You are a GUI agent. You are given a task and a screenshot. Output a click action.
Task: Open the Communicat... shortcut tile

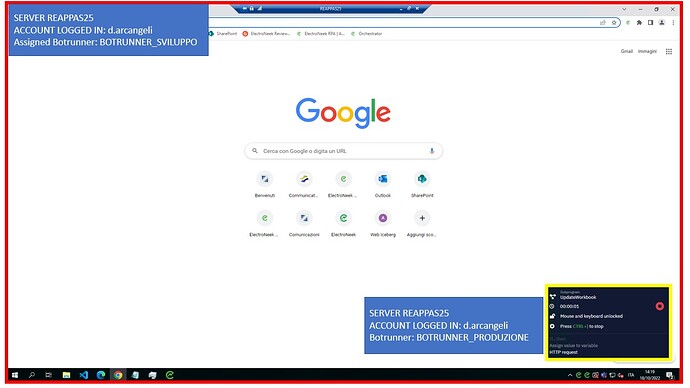(304, 185)
